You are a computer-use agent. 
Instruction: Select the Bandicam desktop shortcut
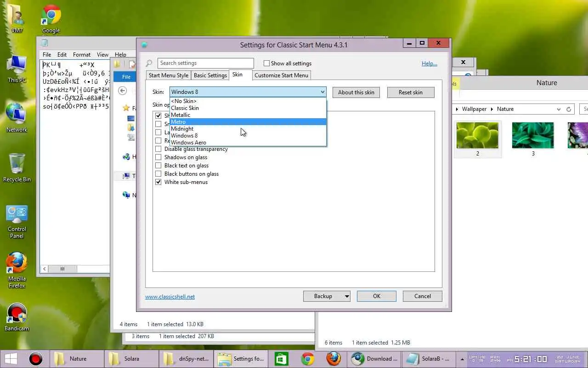(x=17, y=317)
